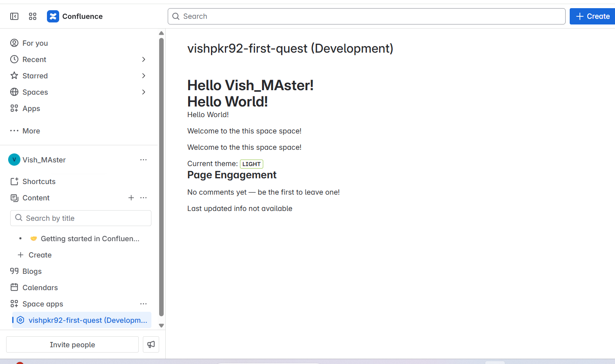615x364 pixels.
Task: Open Starred in the sidebar
Action: click(35, 76)
